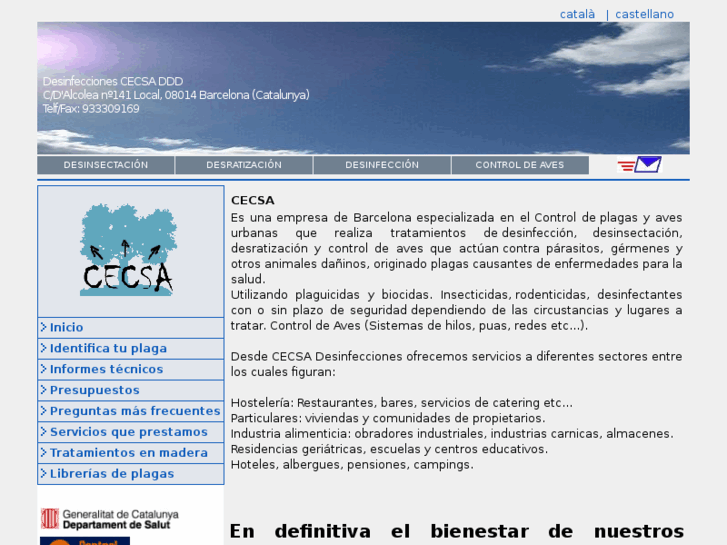Image resolution: width=727 pixels, height=545 pixels.
Task: Open Servicios que prestamos page
Action: click(x=128, y=432)
